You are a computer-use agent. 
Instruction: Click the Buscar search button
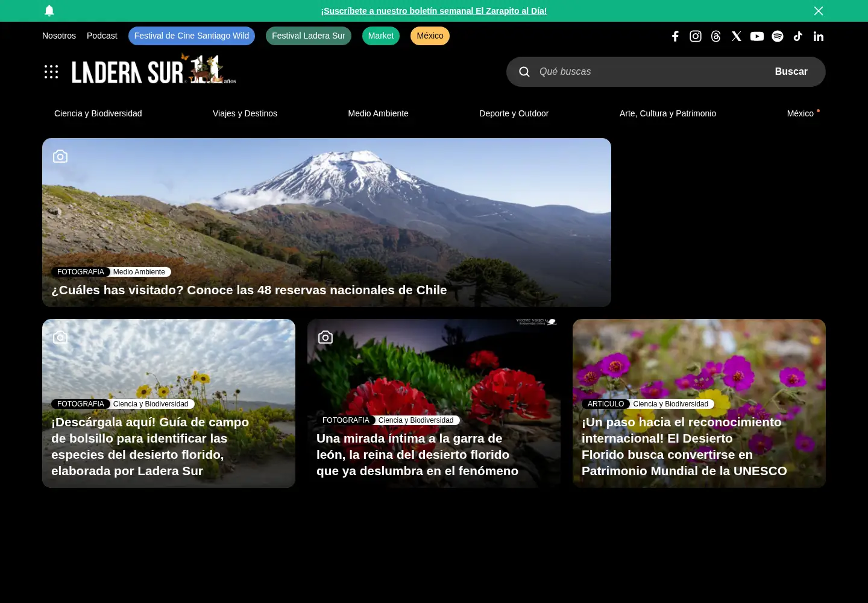[x=791, y=72]
